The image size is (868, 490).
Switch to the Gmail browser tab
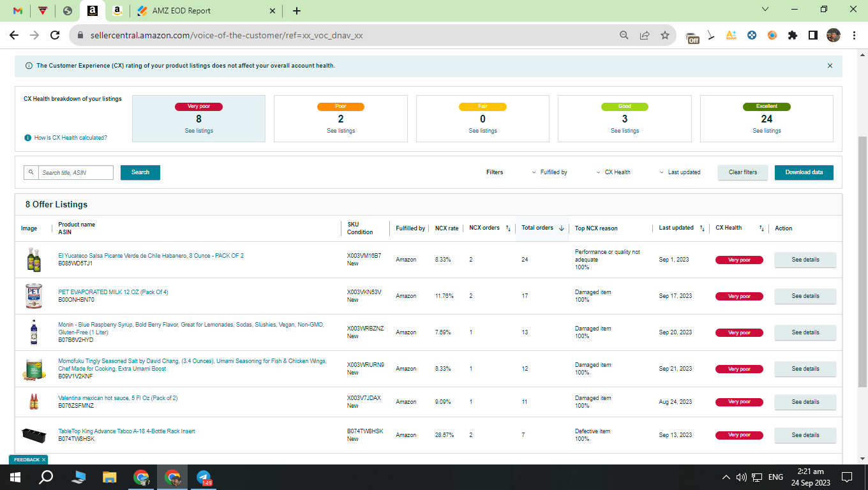click(18, 11)
